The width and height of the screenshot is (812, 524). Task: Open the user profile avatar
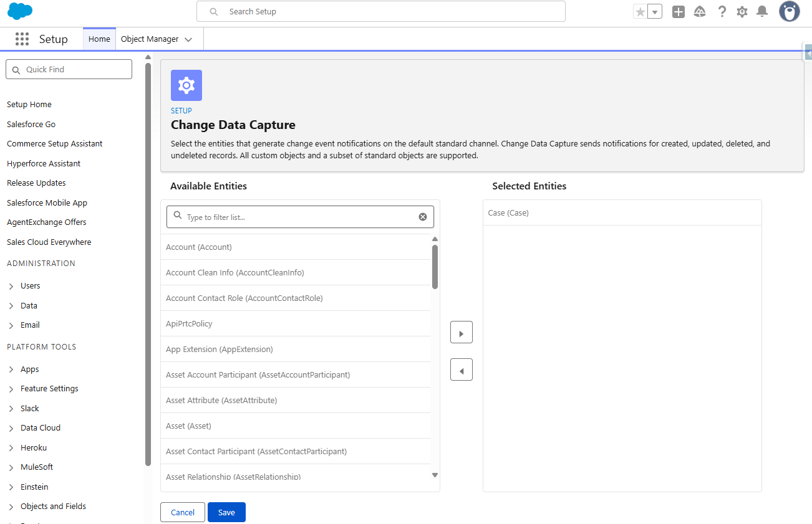(789, 11)
